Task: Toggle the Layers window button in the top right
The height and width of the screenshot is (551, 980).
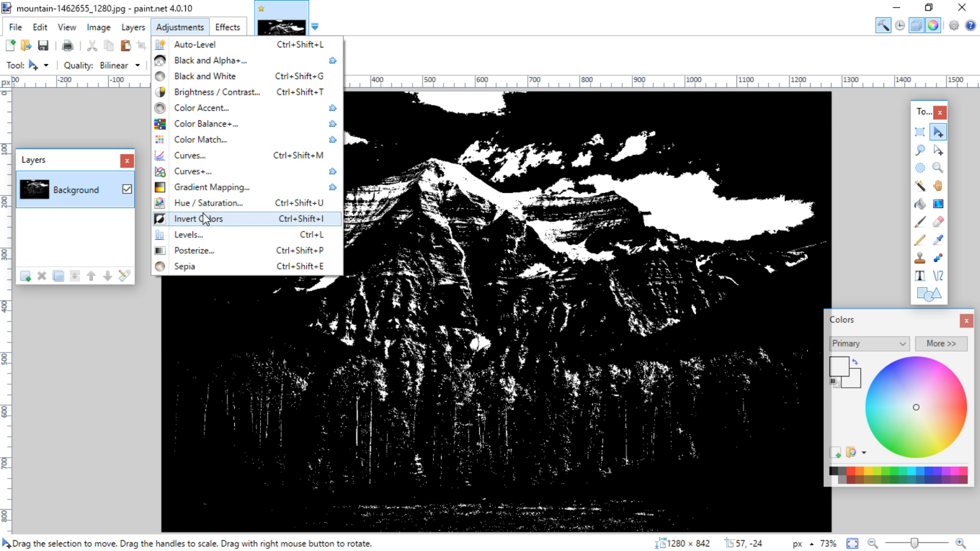Action: 916,26
